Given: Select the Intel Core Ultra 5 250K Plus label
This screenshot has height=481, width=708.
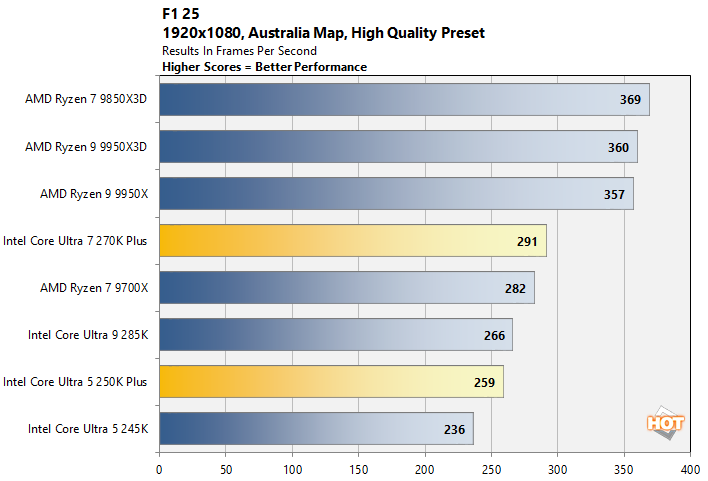Looking at the screenshot, I should (x=75, y=382).
